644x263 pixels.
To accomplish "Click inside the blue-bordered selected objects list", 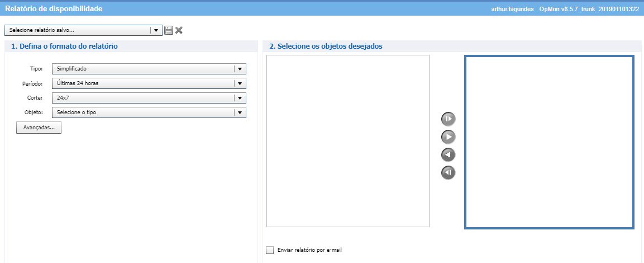I will (549, 142).
